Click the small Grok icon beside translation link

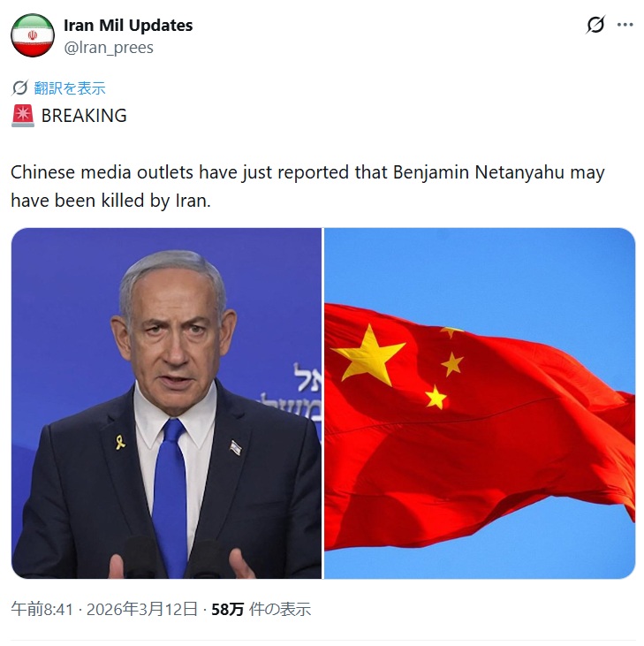[x=19, y=87]
